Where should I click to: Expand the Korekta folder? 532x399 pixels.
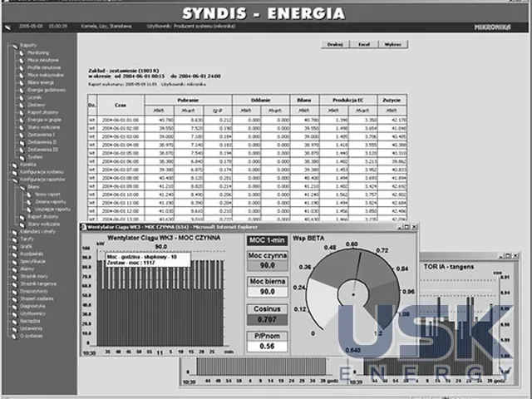(x=14, y=165)
